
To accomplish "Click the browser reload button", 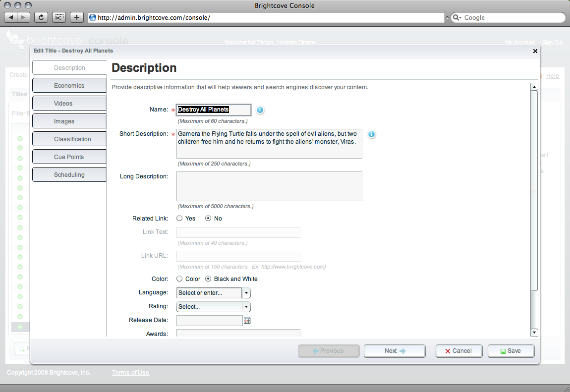I will [41, 17].
